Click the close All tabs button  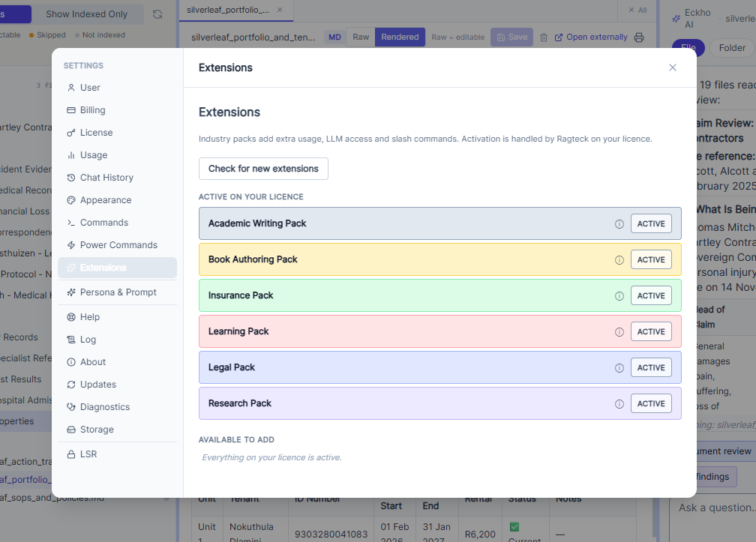click(x=637, y=10)
